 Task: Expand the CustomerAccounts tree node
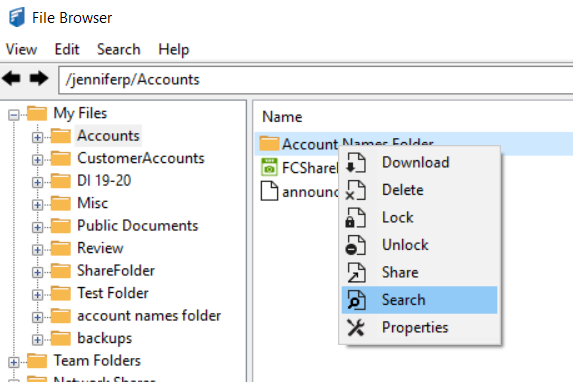(x=37, y=160)
